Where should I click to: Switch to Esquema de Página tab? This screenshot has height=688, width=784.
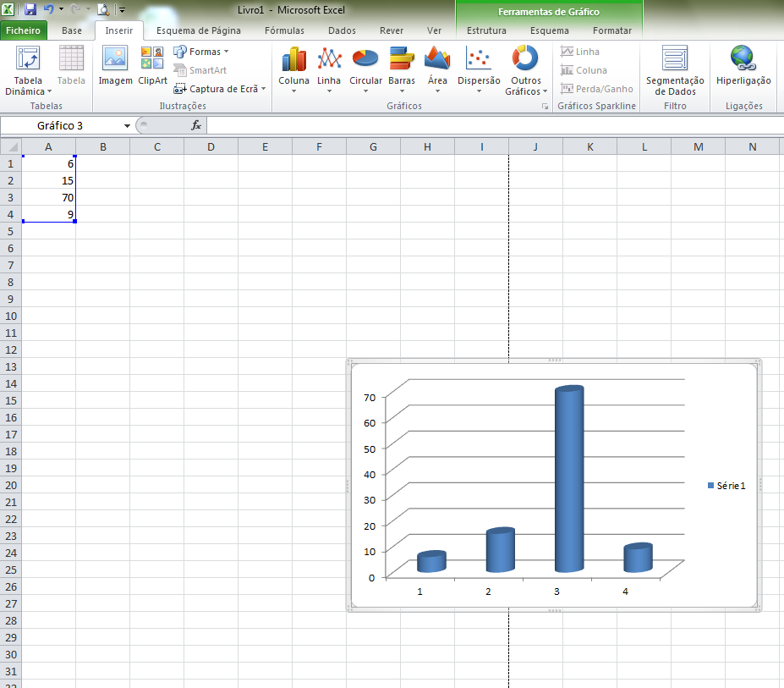(x=199, y=30)
